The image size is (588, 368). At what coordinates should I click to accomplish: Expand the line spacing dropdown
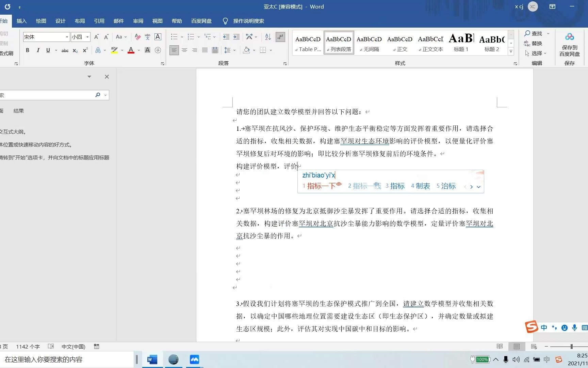(234, 50)
